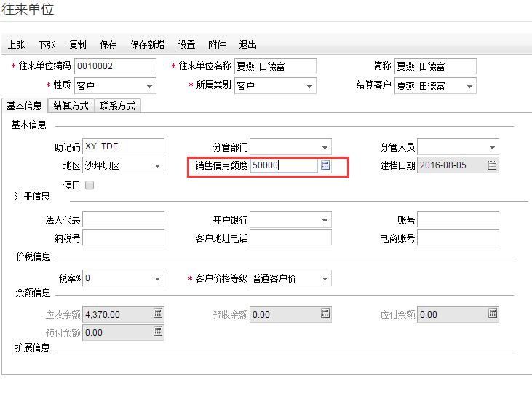Open calendar icon next to 建档日期
Image resolution: width=532 pixels, height=397 pixels.
pos(492,165)
